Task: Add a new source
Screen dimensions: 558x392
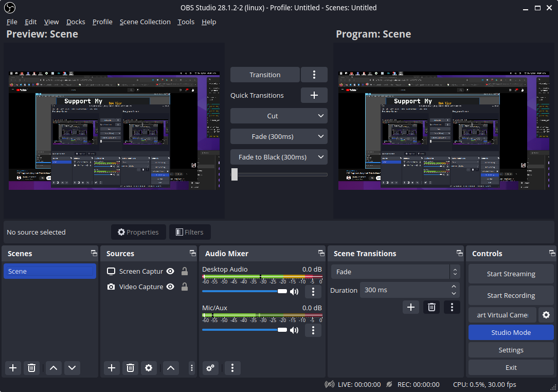Action: [112, 368]
